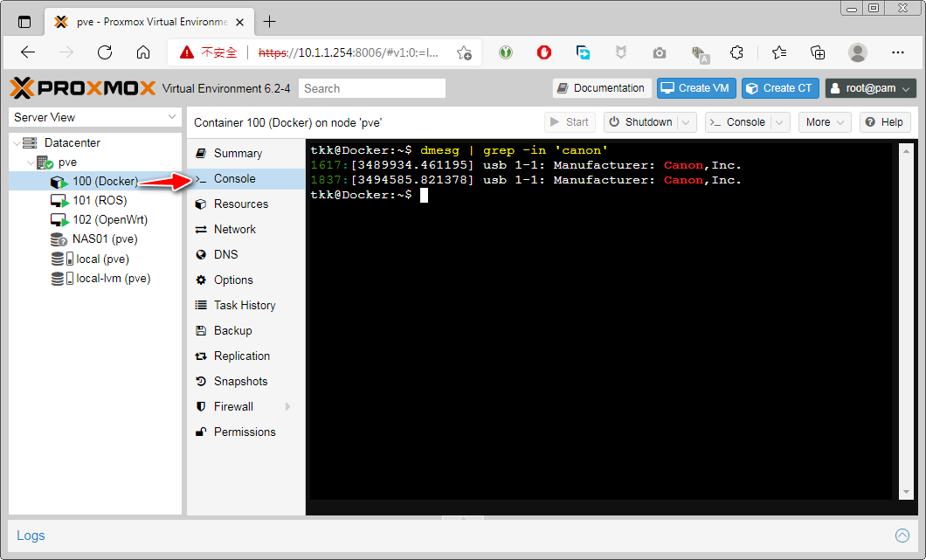Select the local-lvm (pve) storage
The image size is (926, 560).
[x=113, y=278]
